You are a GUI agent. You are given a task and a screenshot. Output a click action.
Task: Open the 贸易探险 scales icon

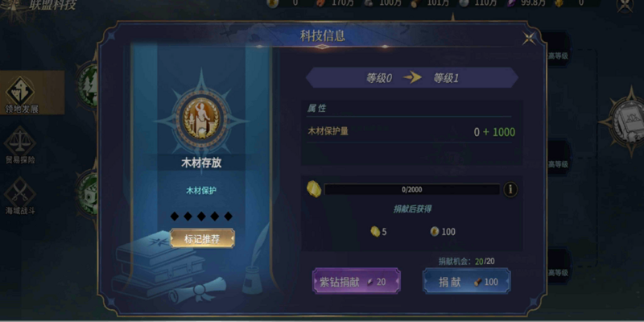point(20,140)
